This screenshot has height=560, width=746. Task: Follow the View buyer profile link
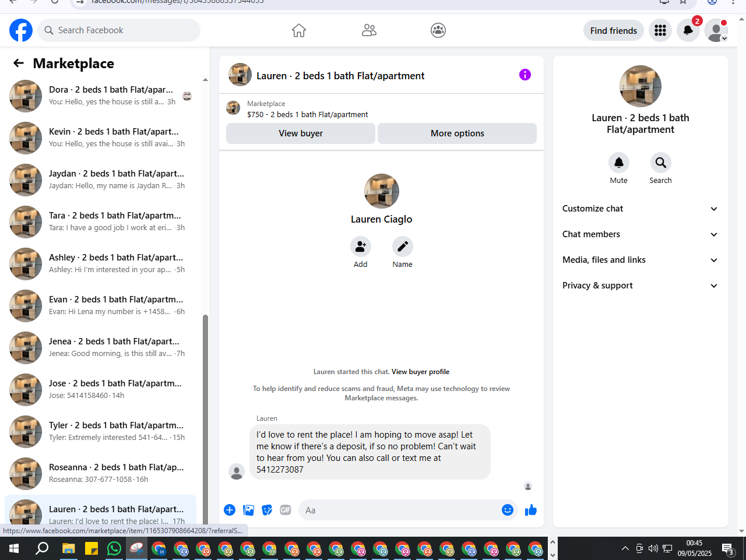[x=421, y=372]
